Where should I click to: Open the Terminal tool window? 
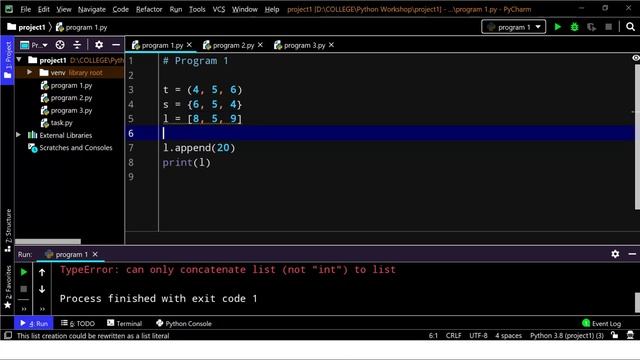coord(125,323)
